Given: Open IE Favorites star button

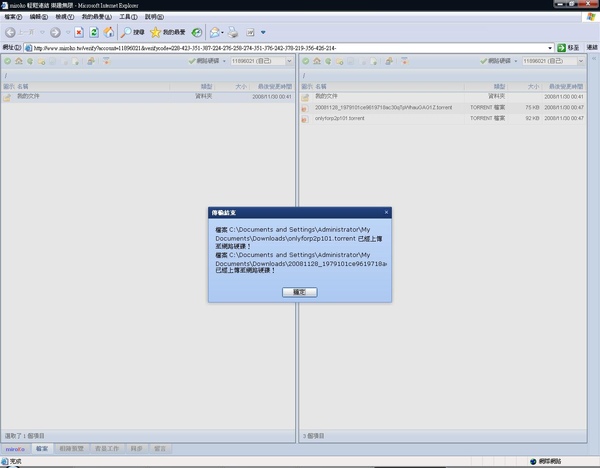Looking at the screenshot, I should coord(168,33).
